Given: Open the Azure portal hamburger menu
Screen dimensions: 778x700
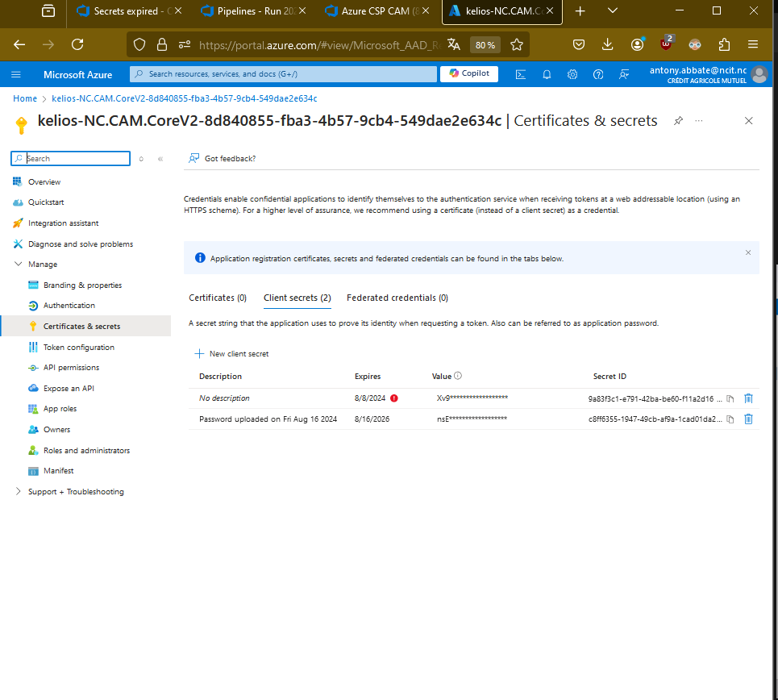Looking at the screenshot, I should (x=16, y=74).
